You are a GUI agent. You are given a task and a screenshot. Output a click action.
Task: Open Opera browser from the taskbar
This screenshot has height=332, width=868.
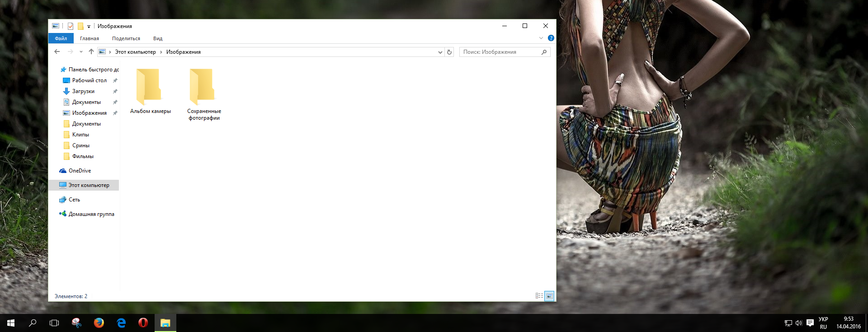click(143, 323)
